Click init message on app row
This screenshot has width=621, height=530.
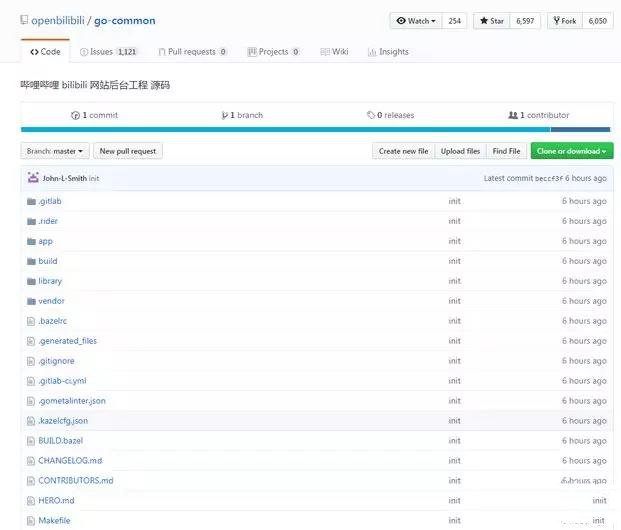click(454, 241)
